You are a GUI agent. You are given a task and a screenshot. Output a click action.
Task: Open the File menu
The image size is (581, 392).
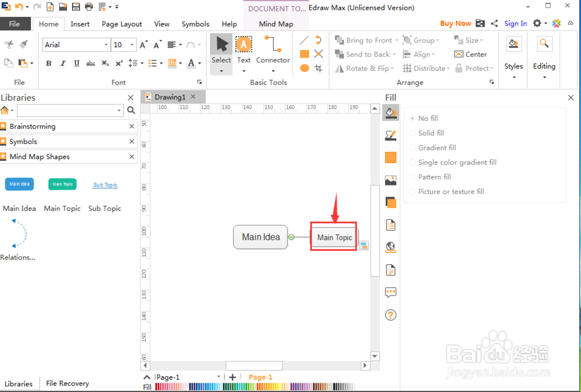pyautogui.click(x=15, y=24)
